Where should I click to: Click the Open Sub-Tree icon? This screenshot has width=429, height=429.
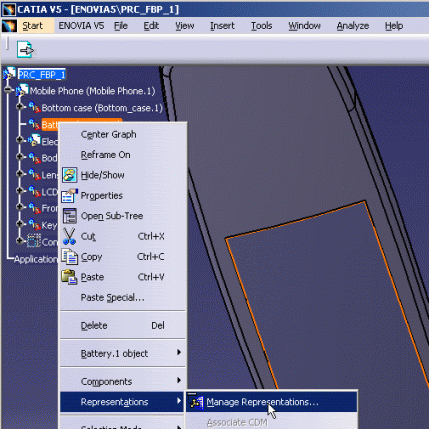70,216
